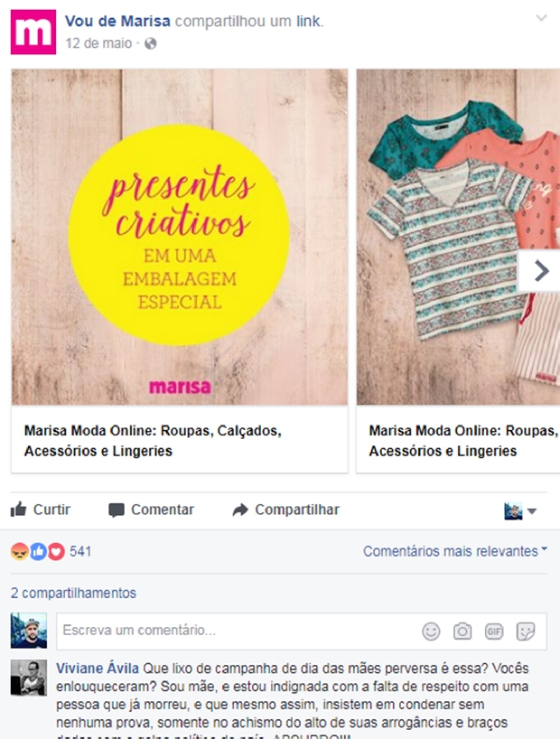This screenshot has height=739, width=560.
Task: Like the post with Curtir
Action: tap(41, 510)
